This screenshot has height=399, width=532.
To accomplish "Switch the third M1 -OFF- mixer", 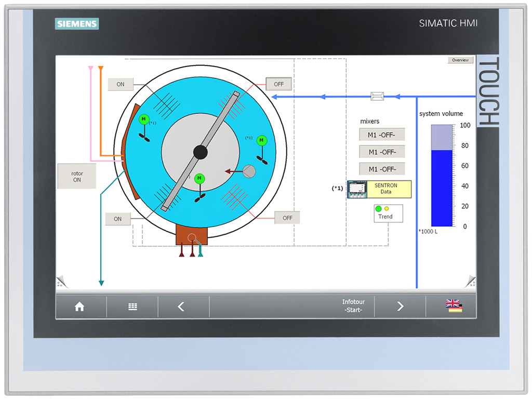I will [x=382, y=169].
